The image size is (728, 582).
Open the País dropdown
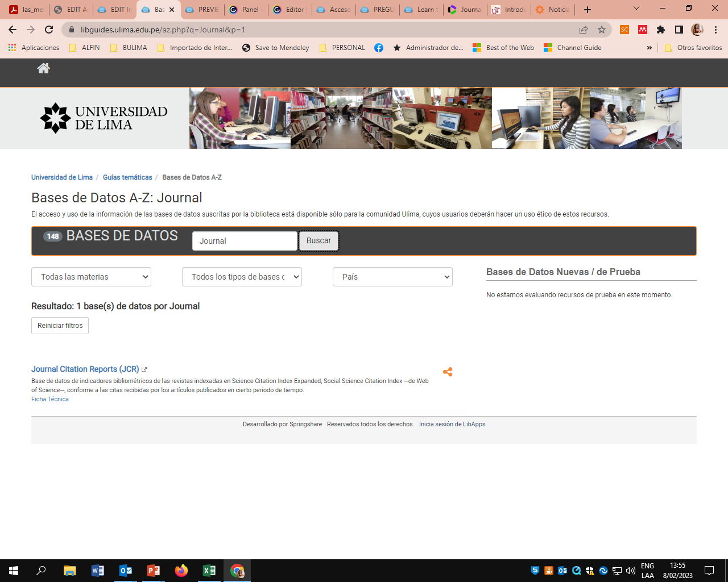click(392, 277)
